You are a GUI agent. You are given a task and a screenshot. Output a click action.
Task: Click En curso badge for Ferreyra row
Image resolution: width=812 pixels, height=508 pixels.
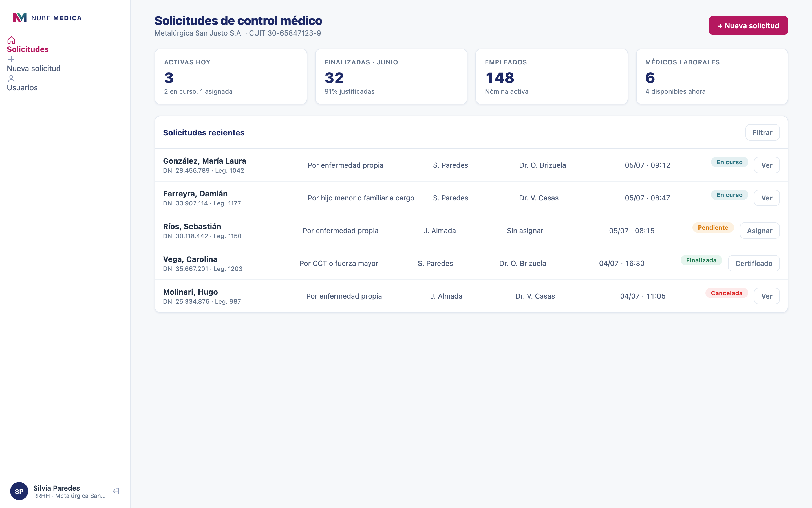729,195
